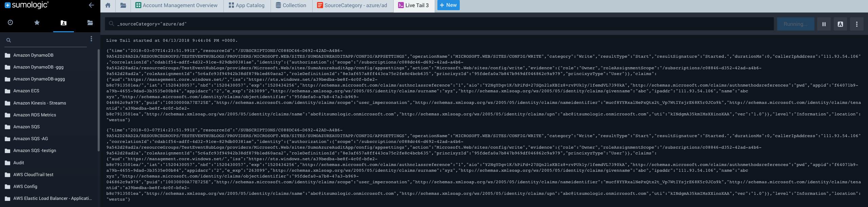
Task: Click the Running button
Action: pos(795,24)
